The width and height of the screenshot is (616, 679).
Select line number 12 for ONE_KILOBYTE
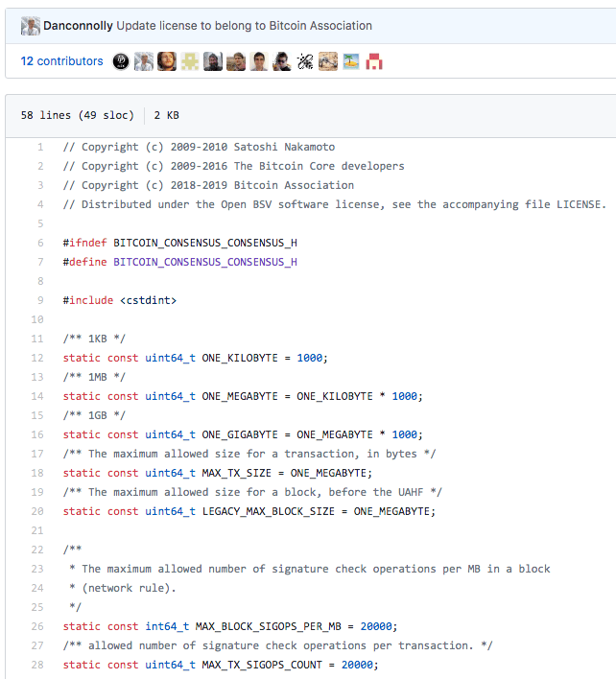coord(36,358)
